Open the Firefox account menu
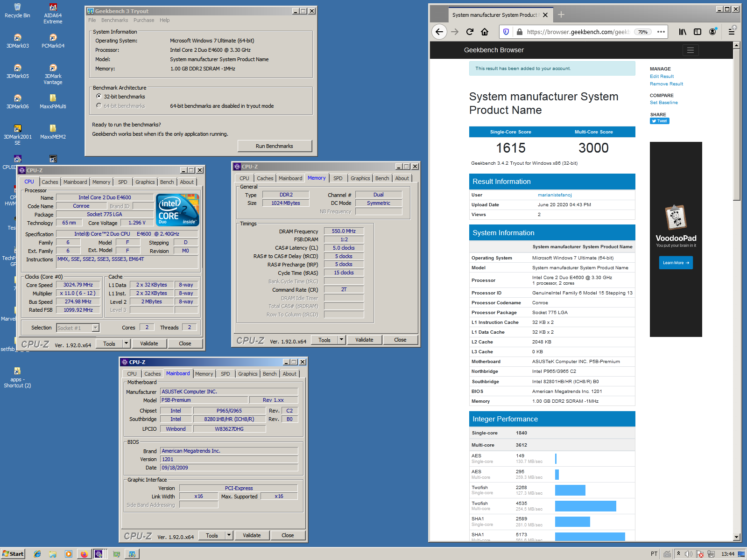The height and width of the screenshot is (560, 747). (x=712, y=32)
